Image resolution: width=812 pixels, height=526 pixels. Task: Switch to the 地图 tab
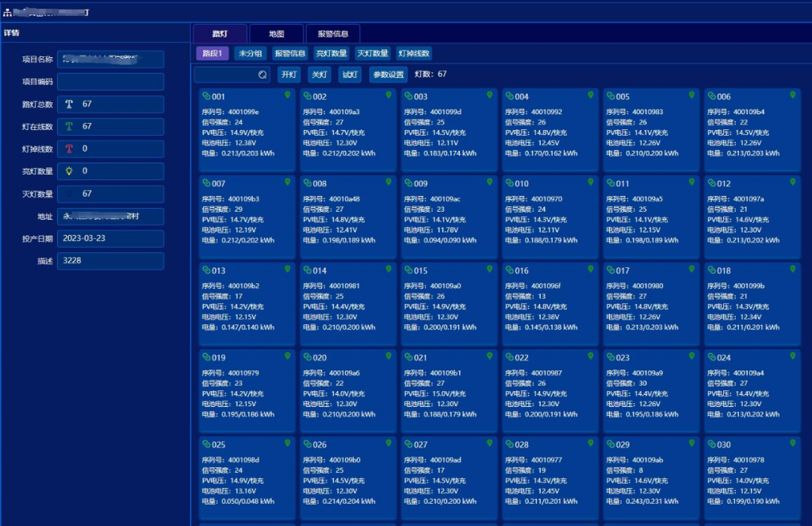tap(276, 34)
